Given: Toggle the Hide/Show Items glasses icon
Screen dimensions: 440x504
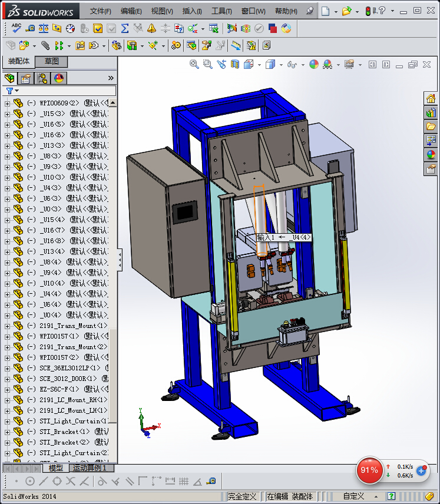Looking at the screenshot, I should [292, 64].
